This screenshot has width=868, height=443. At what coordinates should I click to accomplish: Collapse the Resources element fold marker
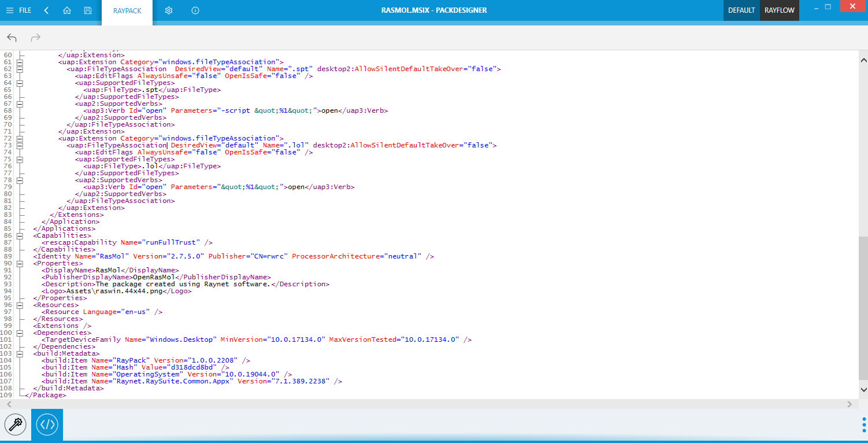[20, 305]
